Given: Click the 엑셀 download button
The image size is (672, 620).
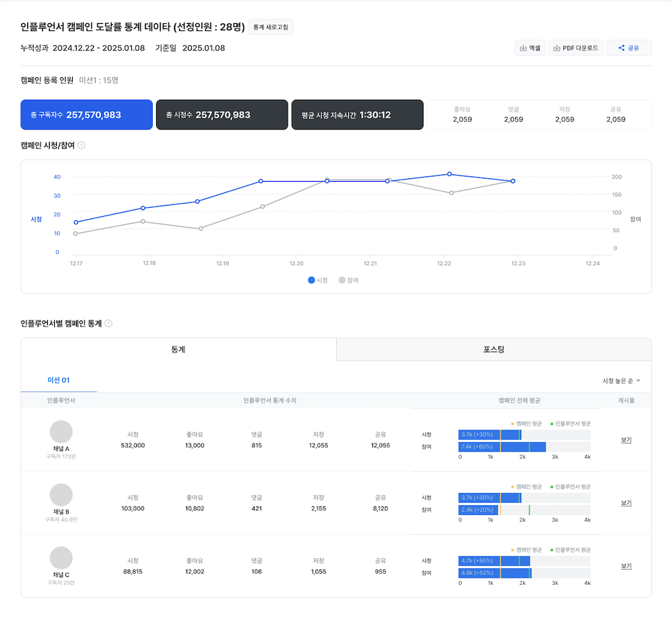Looking at the screenshot, I should [530, 48].
